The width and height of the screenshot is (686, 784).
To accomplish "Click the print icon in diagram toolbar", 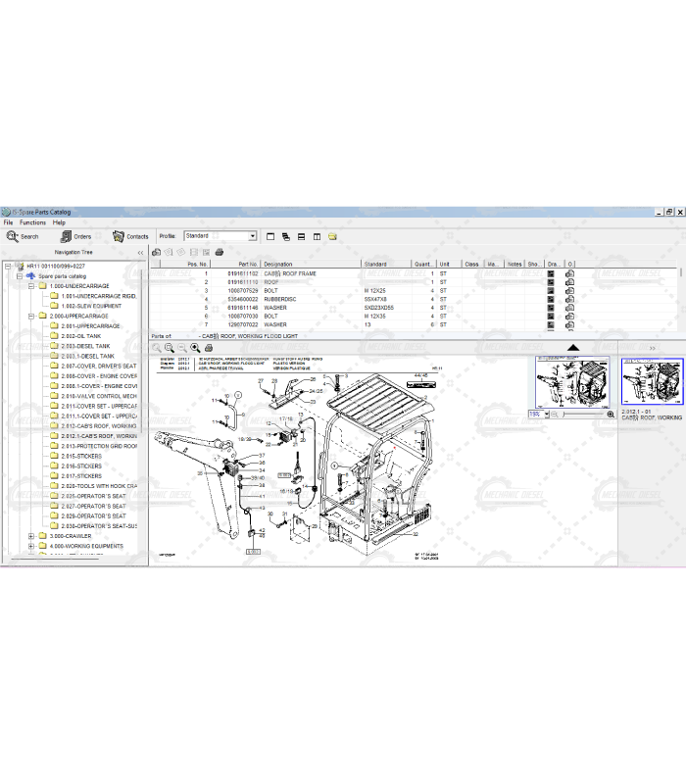I will 207,347.
